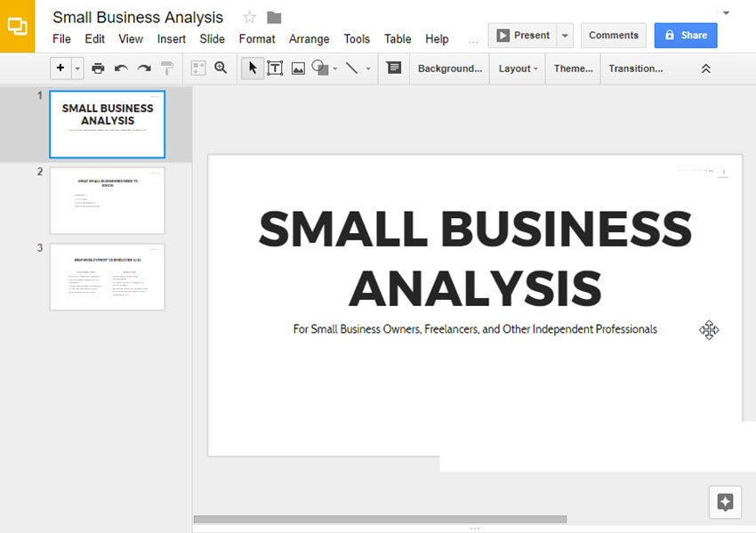Collapse the toolbar with the chevron

coord(705,68)
